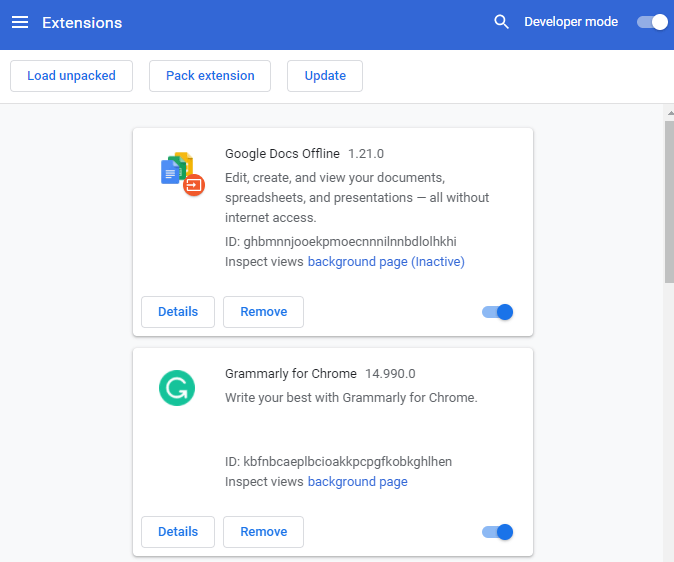
Task: Disable the Grammarly for Chrome toggle
Action: pyautogui.click(x=497, y=532)
